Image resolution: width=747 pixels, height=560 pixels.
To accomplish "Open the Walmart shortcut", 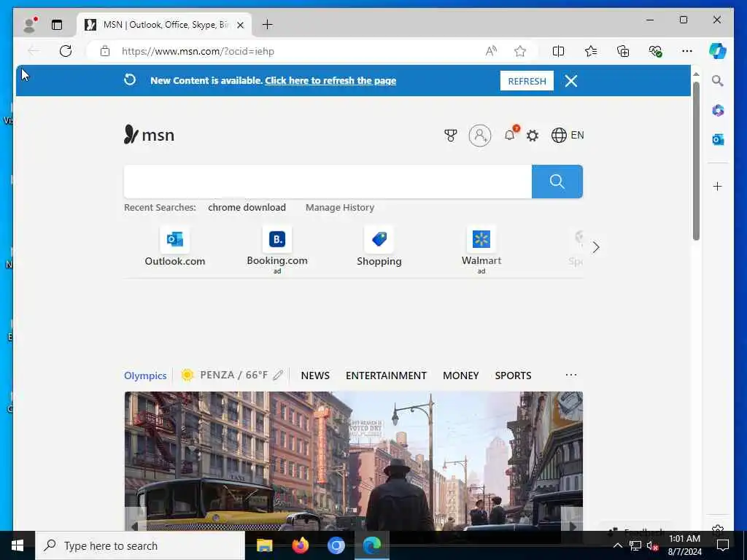I will tap(481, 249).
